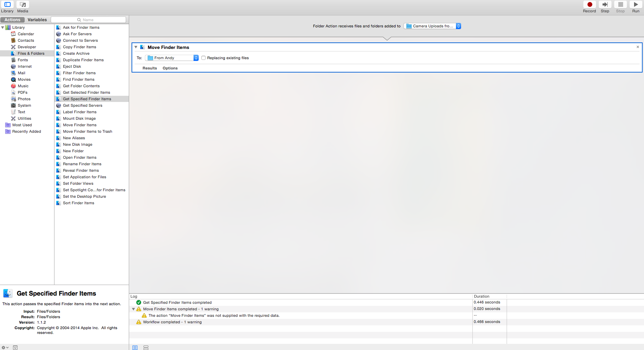Open Results section of action
The height and width of the screenshot is (350, 644).
tap(150, 68)
